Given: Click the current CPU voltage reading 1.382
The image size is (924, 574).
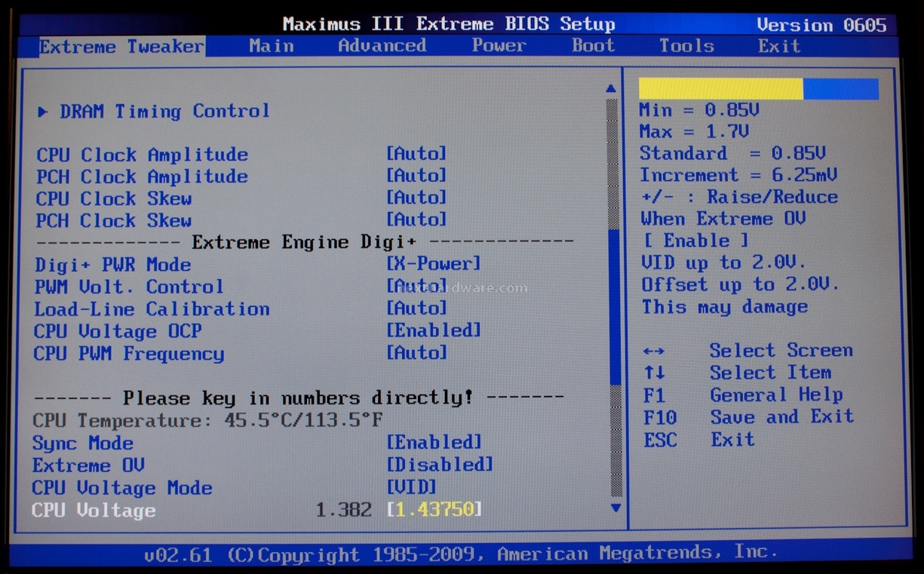Looking at the screenshot, I should pyautogui.click(x=344, y=510).
